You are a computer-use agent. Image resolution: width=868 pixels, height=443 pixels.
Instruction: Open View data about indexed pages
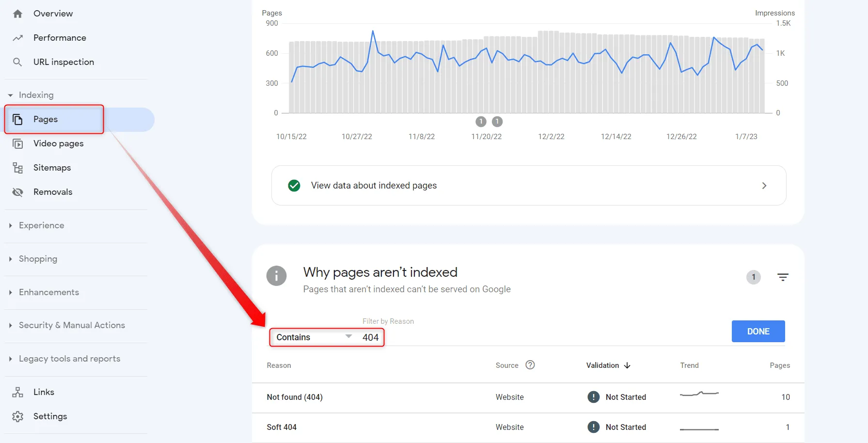[x=529, y=186]
